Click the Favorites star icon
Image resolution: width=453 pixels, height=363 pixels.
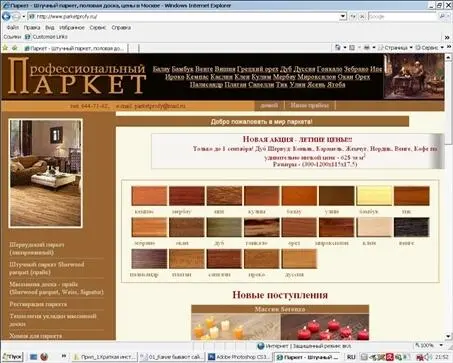(x=5, y=48)
